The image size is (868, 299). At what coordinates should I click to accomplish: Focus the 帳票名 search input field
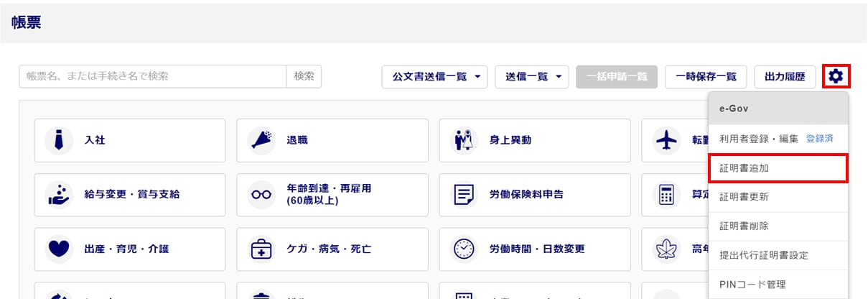(x=152, y=76)
